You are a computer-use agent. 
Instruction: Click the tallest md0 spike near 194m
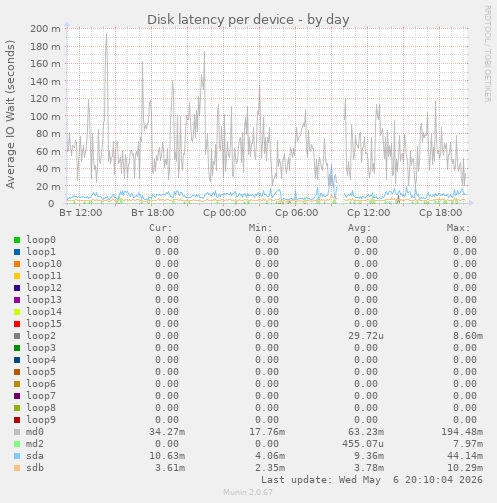coord(106,34)
